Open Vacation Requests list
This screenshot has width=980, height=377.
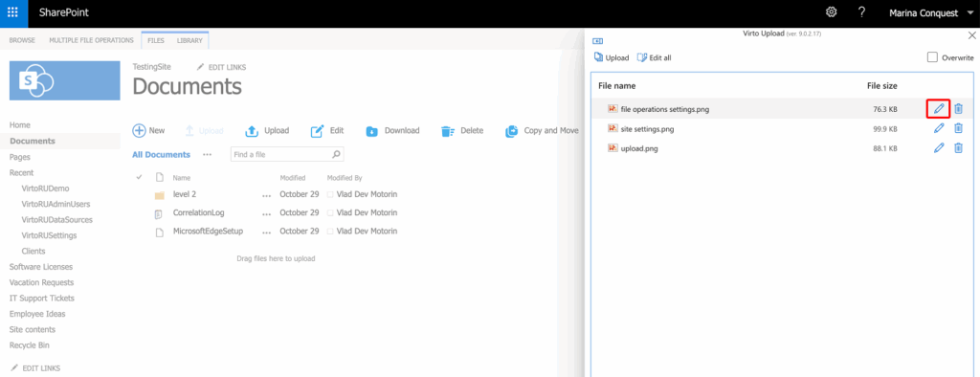click(41, 282)
